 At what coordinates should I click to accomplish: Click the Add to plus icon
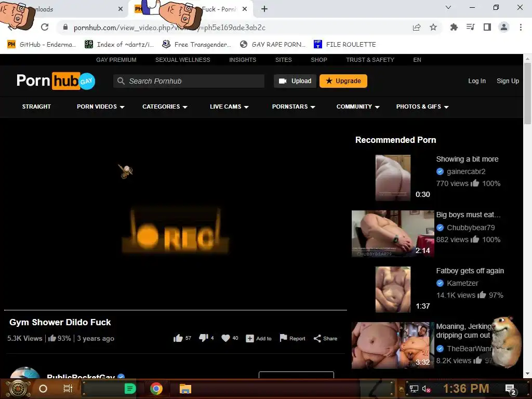point(250,338)
